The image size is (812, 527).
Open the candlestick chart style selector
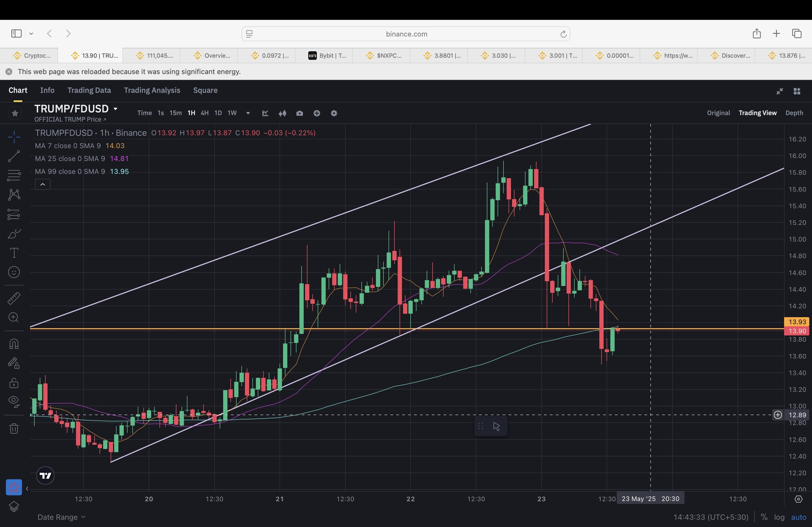tap(282, 113)
